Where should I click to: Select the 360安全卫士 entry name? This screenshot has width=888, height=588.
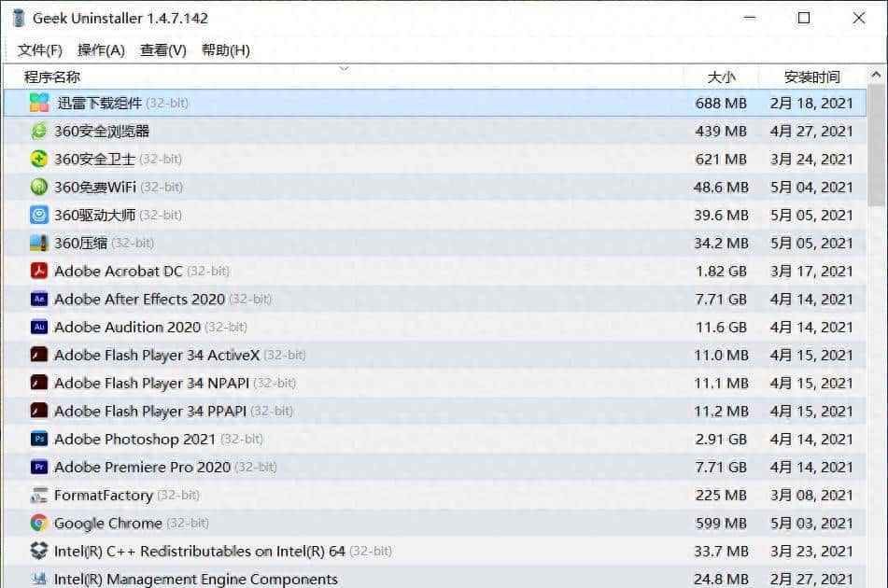coord(94,159)
